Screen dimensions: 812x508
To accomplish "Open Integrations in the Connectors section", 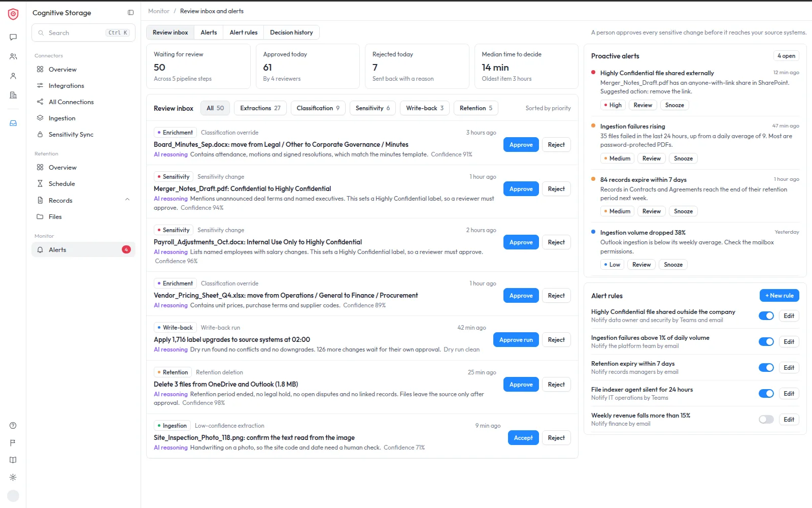I will click(x=83, y=86).
